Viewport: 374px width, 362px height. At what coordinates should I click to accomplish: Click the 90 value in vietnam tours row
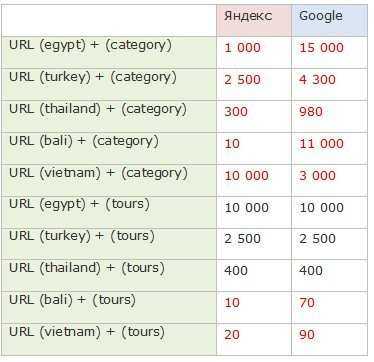tap(307, 335)
